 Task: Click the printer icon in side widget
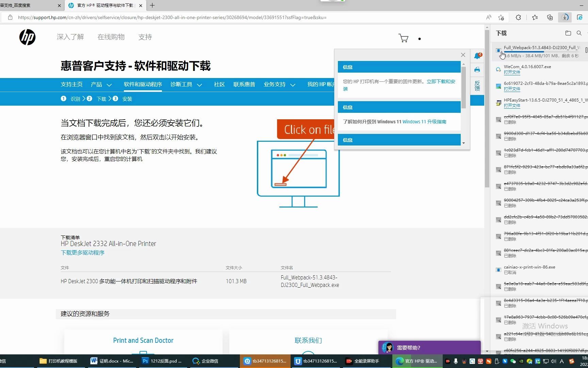click(477, 70)
